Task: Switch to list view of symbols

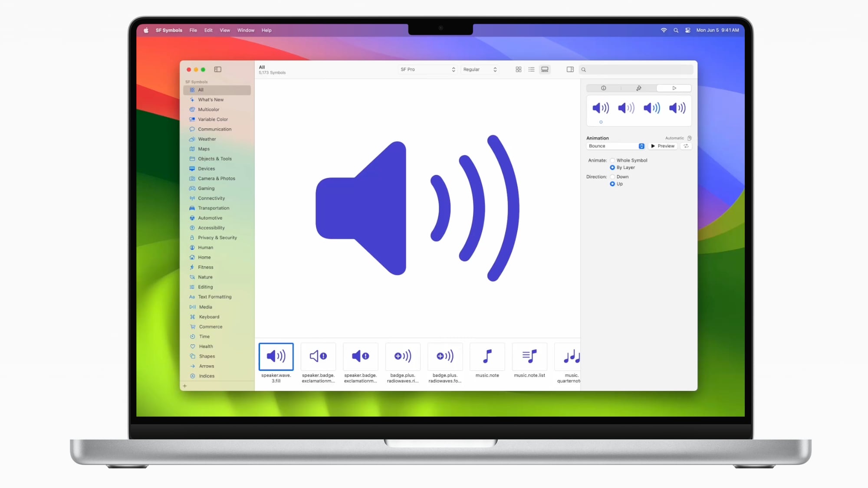Action: (531, 69)
